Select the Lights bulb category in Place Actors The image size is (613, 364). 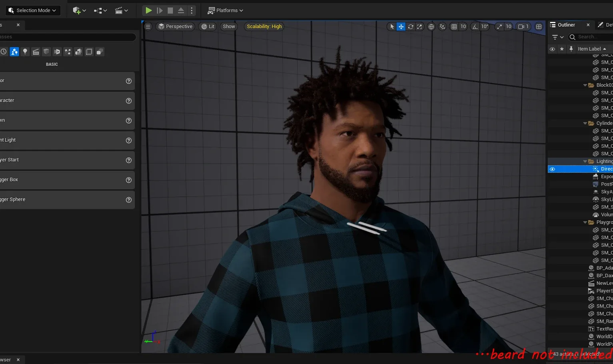(x=25, y=52)
